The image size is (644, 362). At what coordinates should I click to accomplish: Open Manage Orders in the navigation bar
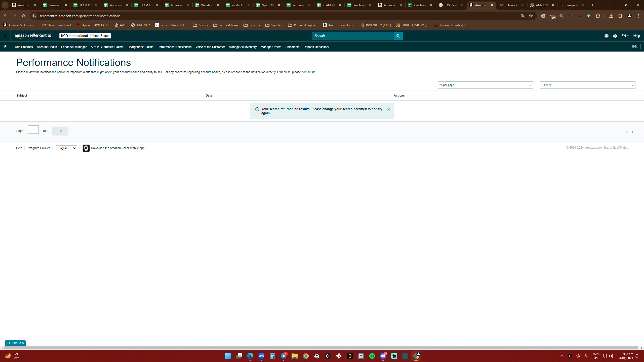271,47
